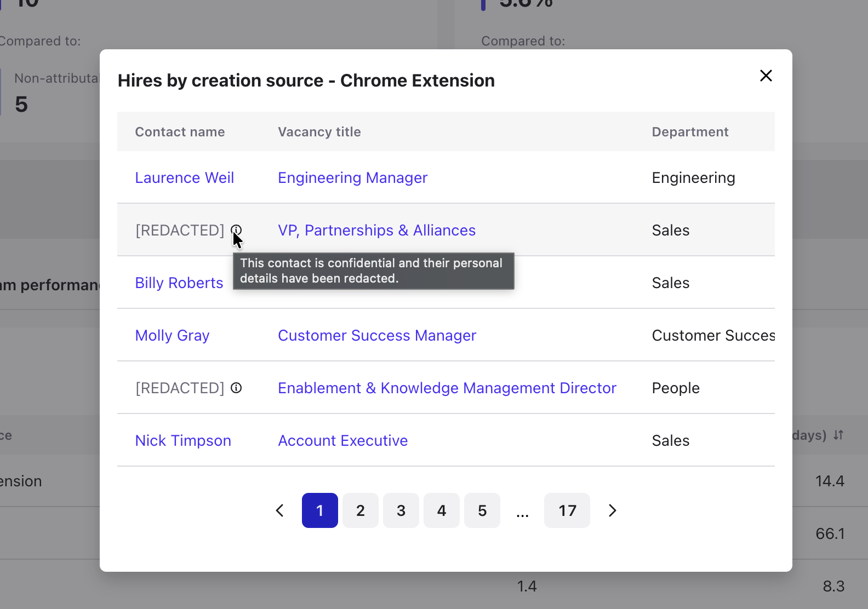
Task: Switch to page 3 of hires
Action: click(401, 510)
